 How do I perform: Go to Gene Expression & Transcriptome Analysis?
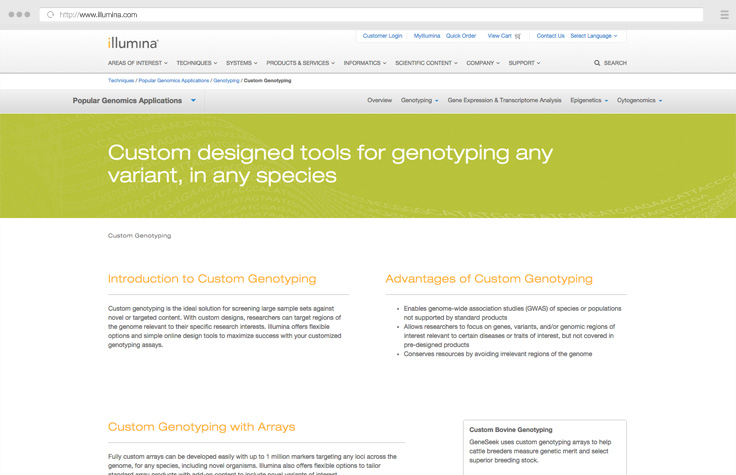click(x=504, y=101)
